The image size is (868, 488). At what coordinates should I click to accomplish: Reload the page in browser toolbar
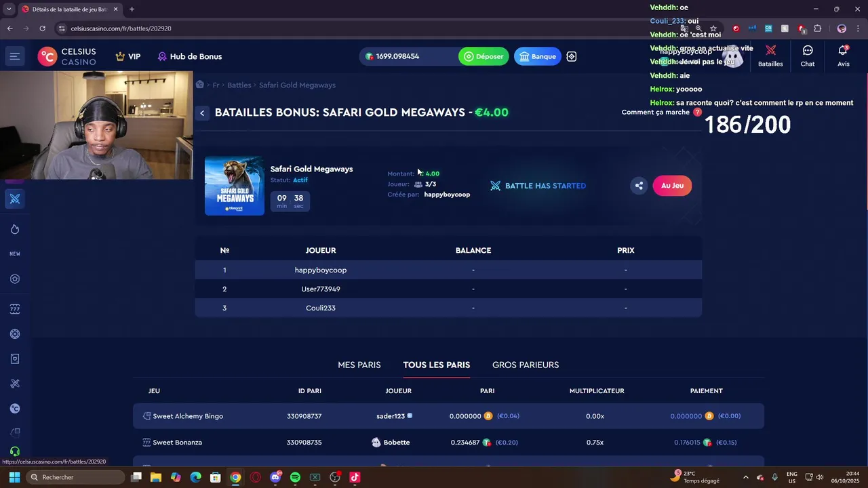(42, 28)
